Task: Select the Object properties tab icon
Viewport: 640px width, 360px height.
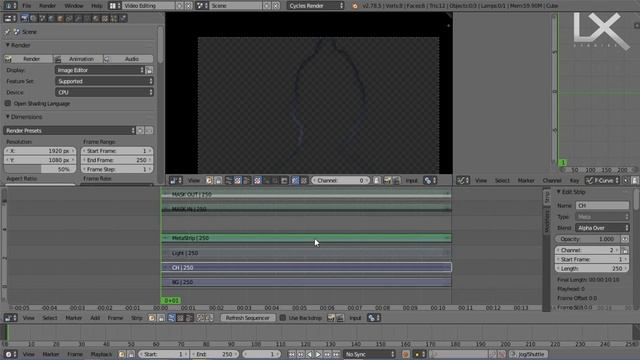Action: click(x=60, y=18)
